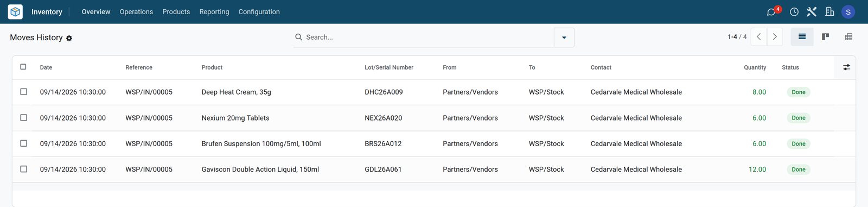Sort by the Reference column header
The width and height of the screenshot is (868, 207).
tap(139, 67)
